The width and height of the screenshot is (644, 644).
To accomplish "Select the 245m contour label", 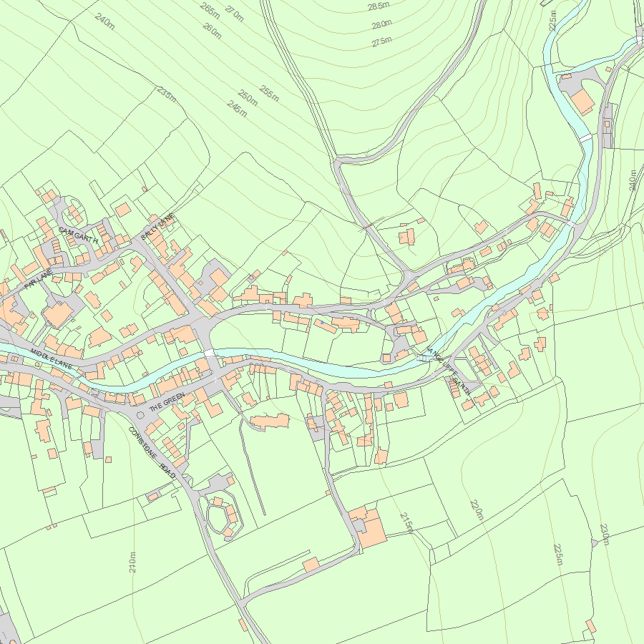I will tap(237, 109).
